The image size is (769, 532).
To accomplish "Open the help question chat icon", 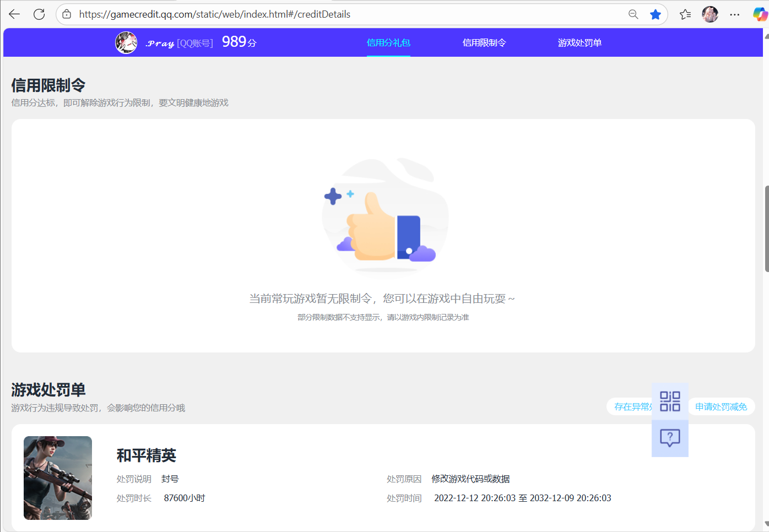I will 670,438.
